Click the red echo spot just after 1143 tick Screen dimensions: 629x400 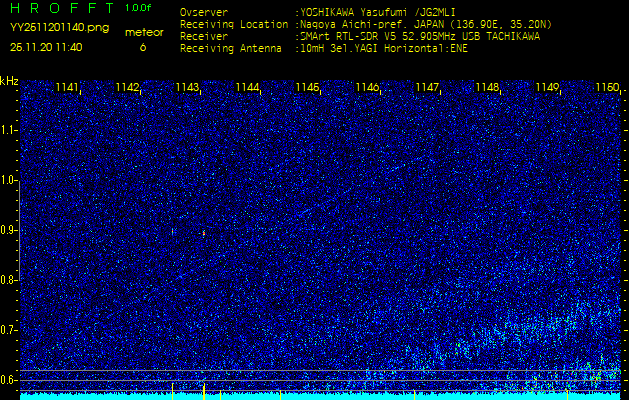click(x=204, y=233)
